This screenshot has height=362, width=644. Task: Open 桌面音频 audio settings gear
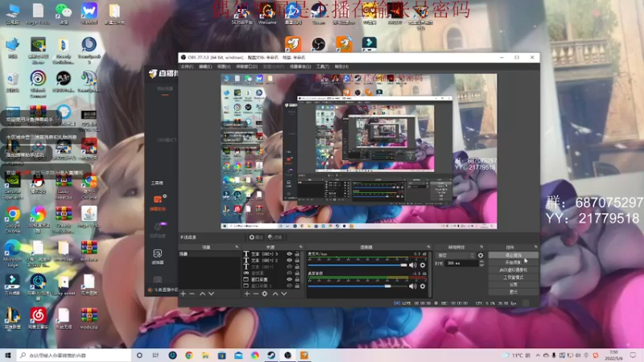(x=423, y=286)
